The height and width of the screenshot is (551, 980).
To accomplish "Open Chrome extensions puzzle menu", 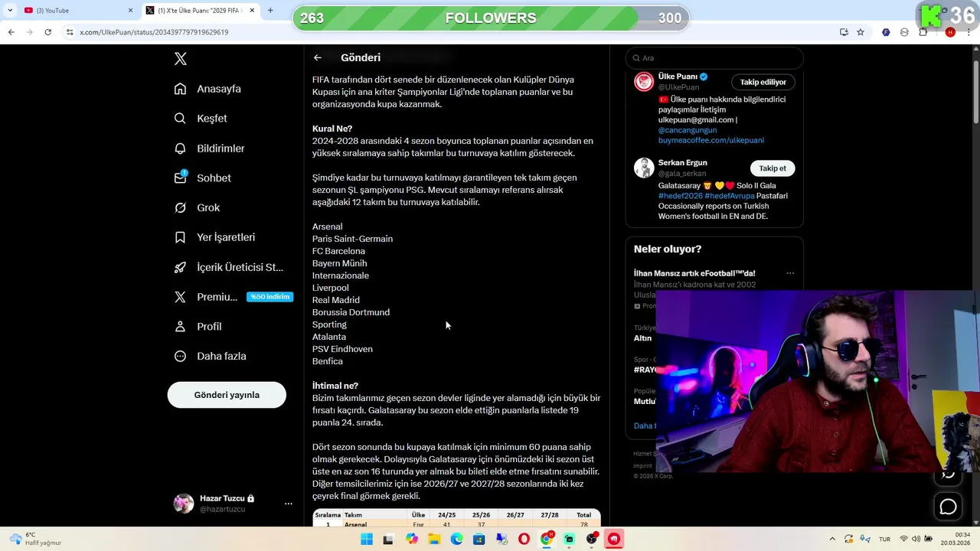I will [923, 32].
